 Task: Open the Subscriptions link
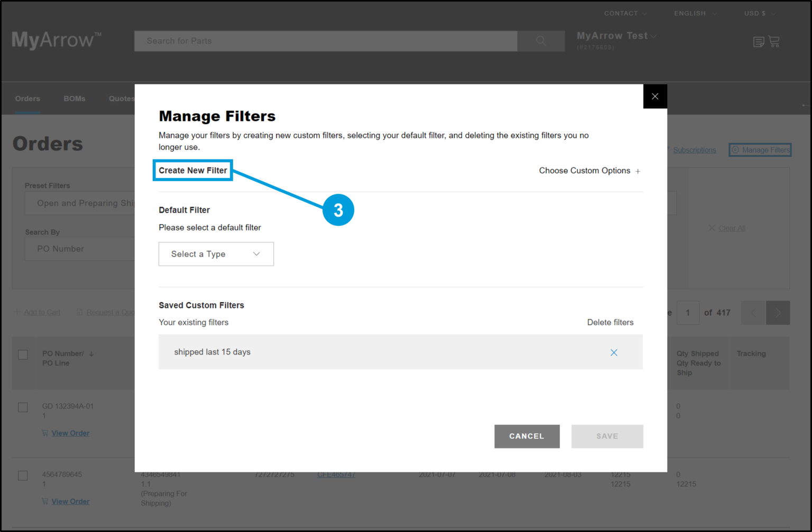tap(694, 150)
